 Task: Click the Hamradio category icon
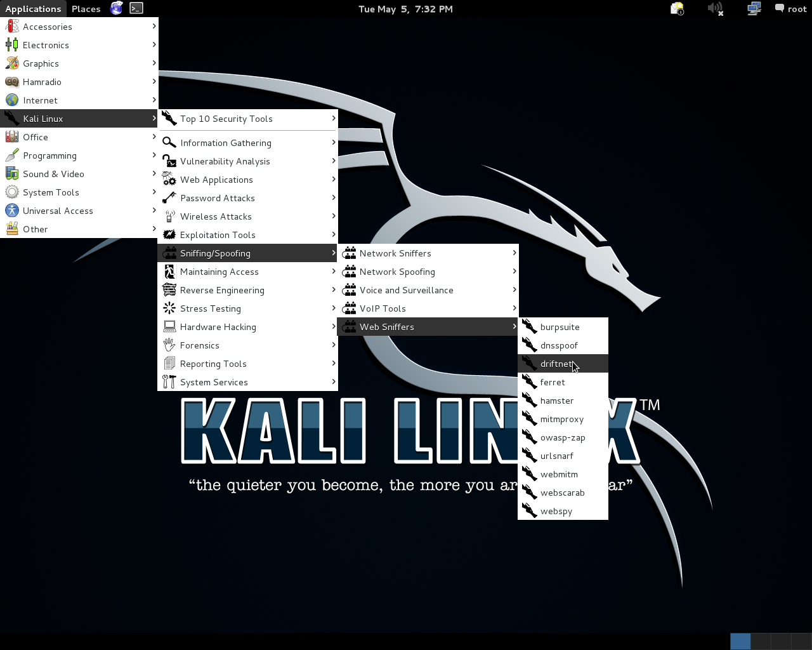[x=12, y=82]
